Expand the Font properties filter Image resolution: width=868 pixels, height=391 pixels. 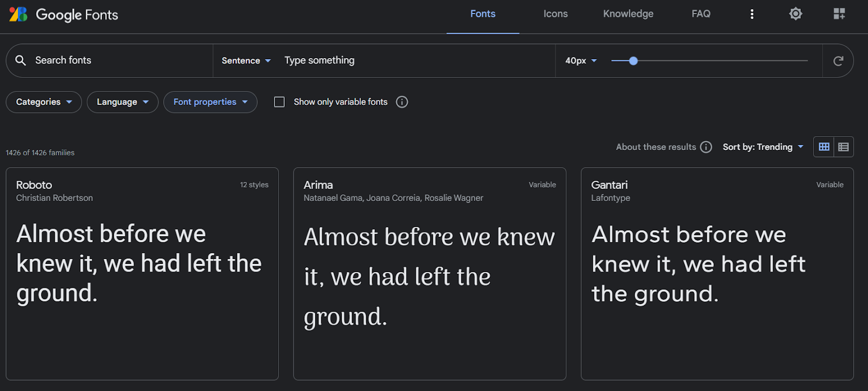(210, 102)
